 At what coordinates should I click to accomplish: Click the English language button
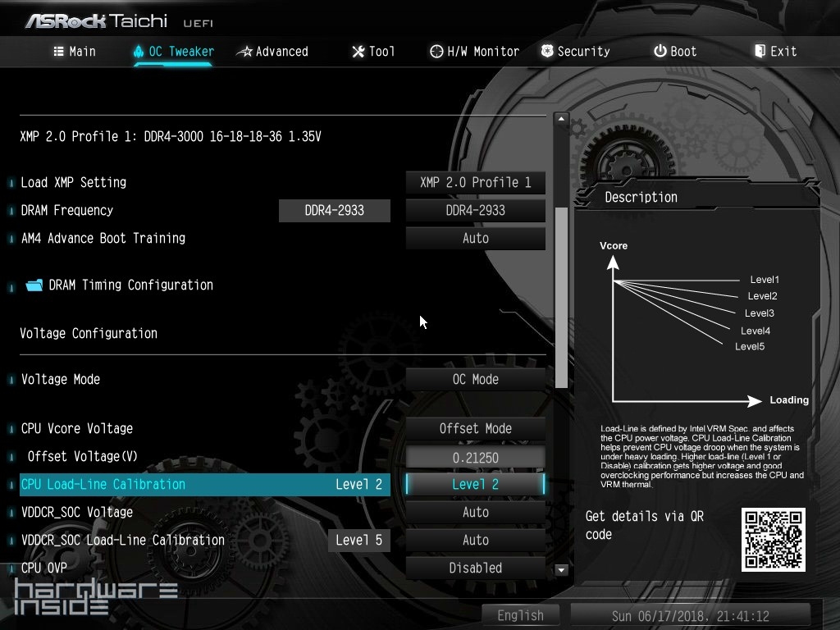(520, 615)
